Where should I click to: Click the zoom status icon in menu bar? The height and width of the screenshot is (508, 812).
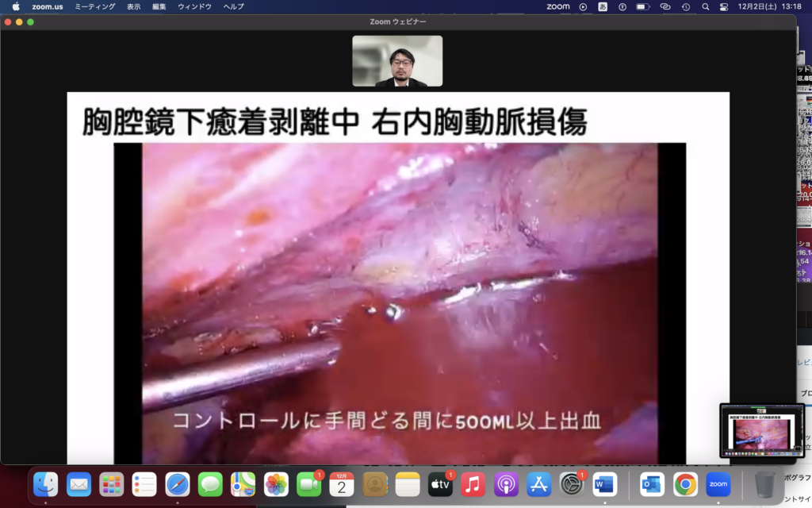[558, 6]
